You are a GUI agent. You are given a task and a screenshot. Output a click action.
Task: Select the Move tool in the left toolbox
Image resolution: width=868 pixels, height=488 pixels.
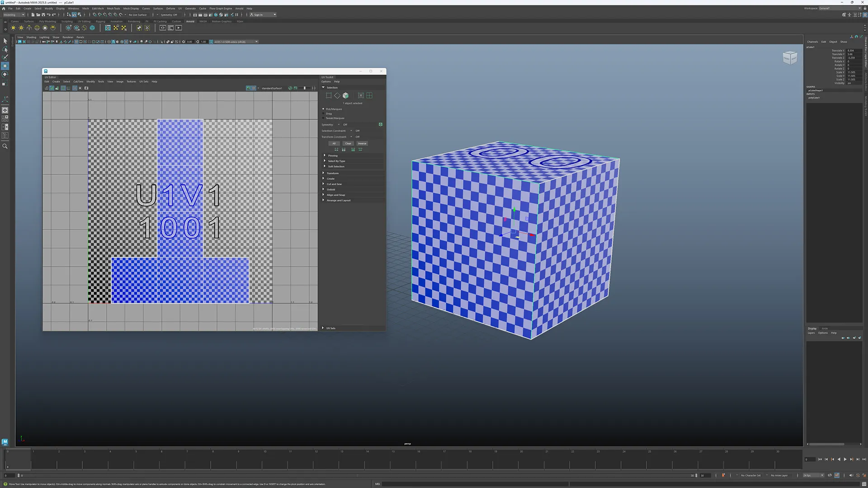click(5, 66)
